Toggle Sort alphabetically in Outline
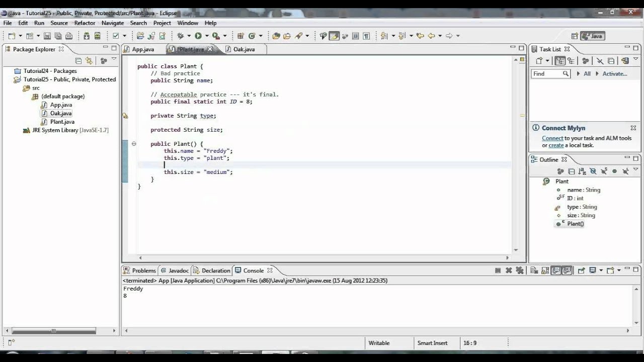The height and width of the screenshot is (362, 644). tap(582, 171)
